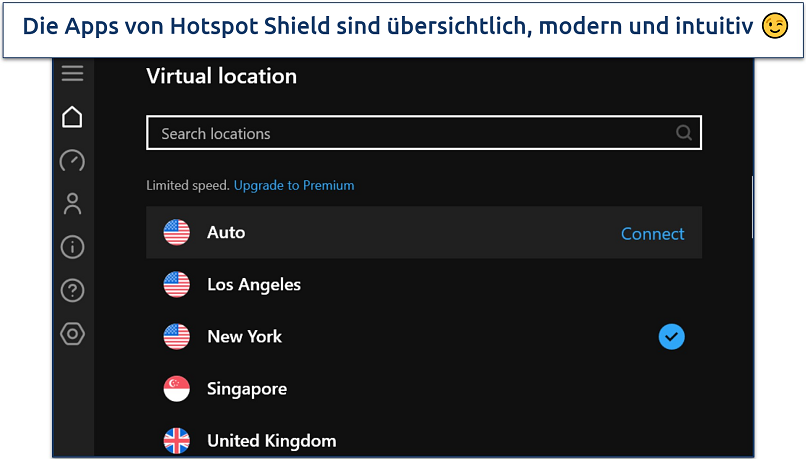This screenshot has width=806, height=459.
Task: Click the blue checkmark beside New York
Action: 672,337
